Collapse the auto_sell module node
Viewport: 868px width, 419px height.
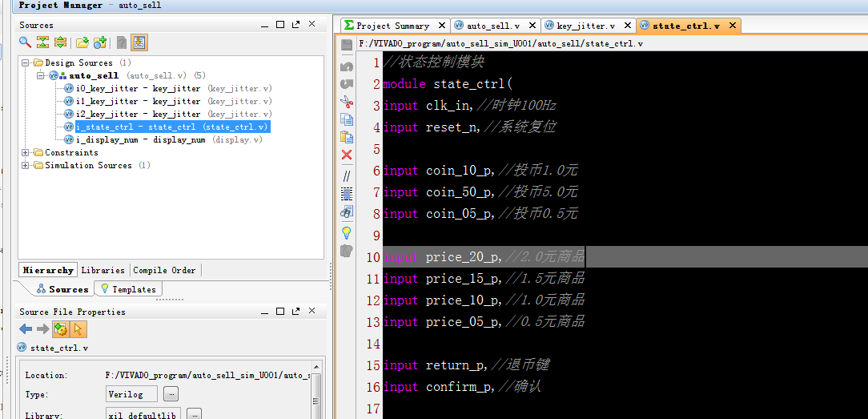40,76
